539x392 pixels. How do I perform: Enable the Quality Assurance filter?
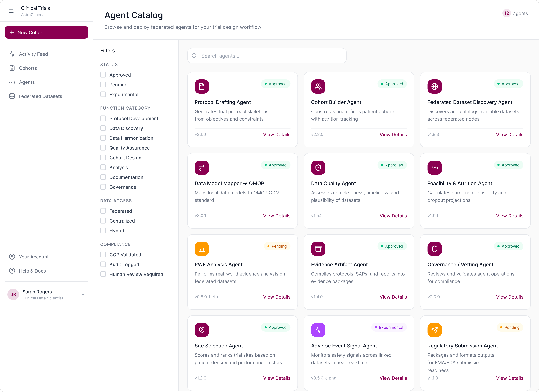click(x=103, y=148)
